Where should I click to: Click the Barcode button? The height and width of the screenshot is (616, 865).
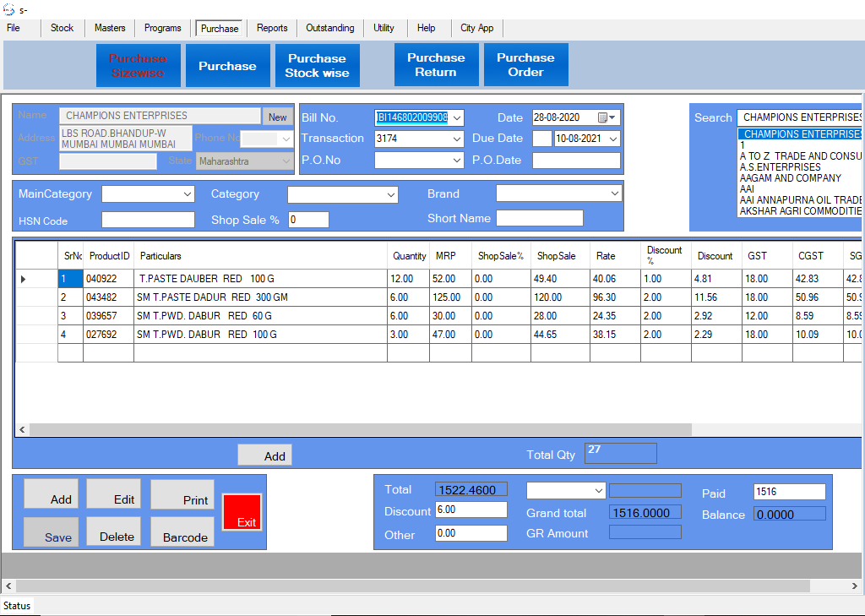[x=182, y=532]
